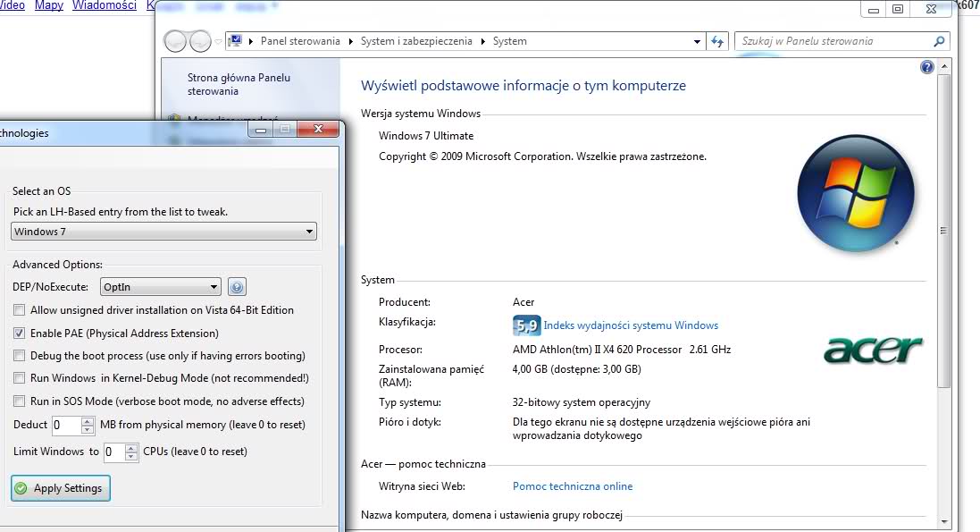Image resolution: width=980 pixels, height=532 pixels.
Task: Enable Allow unsigned driver installation checkbox
Action: click(20, 309)
